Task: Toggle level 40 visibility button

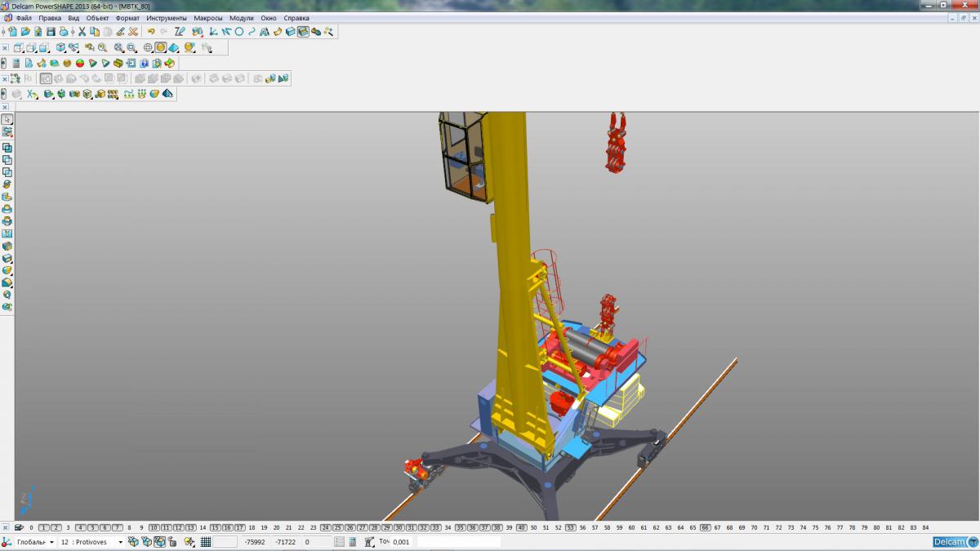Action: (x=521, y=527)
